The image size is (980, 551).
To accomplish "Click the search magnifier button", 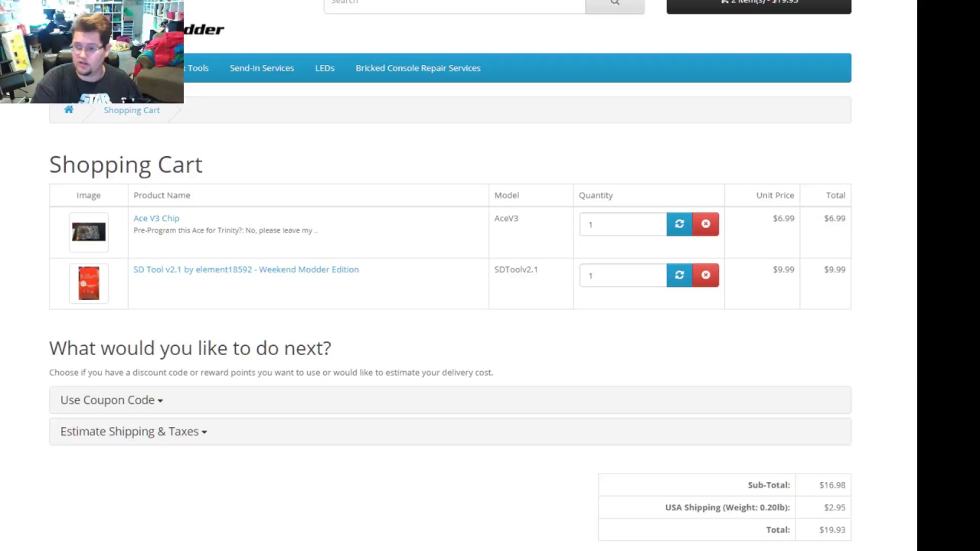I will pyautogui.click(x=615, y=5).
